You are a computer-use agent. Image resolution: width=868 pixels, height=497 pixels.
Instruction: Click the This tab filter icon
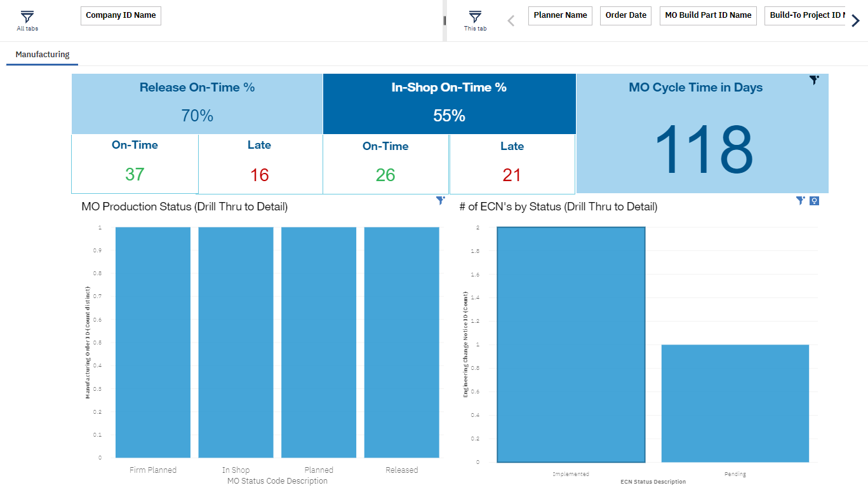point(475,17)
